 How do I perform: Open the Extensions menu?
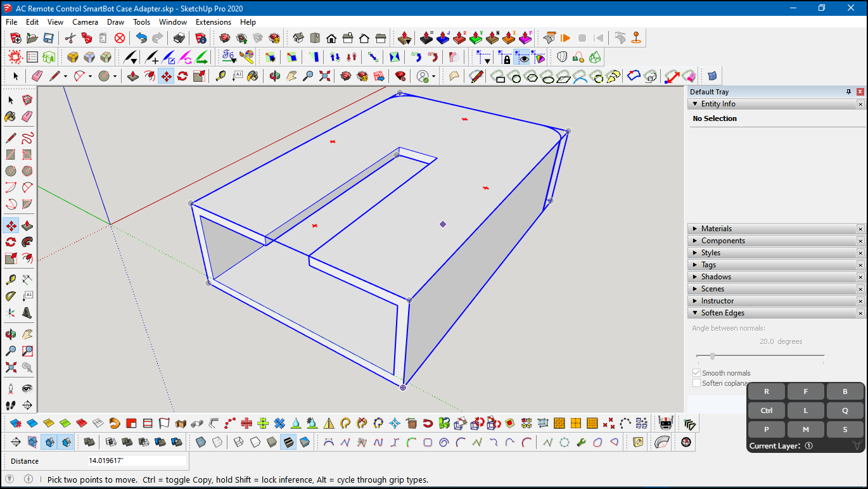(x=213, y=22)
